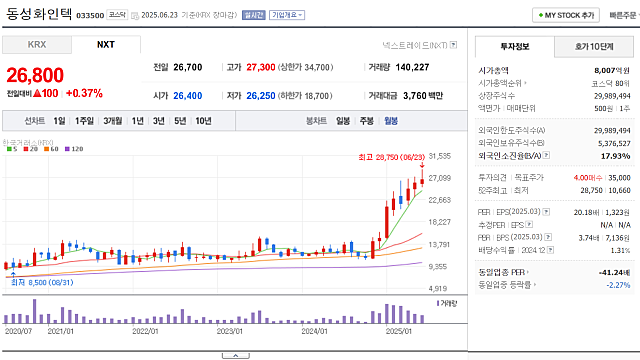Screen dimensions: 640x360
Task: Click 최고 28,750 (06/23) chart marker
Action: point(391,157)
